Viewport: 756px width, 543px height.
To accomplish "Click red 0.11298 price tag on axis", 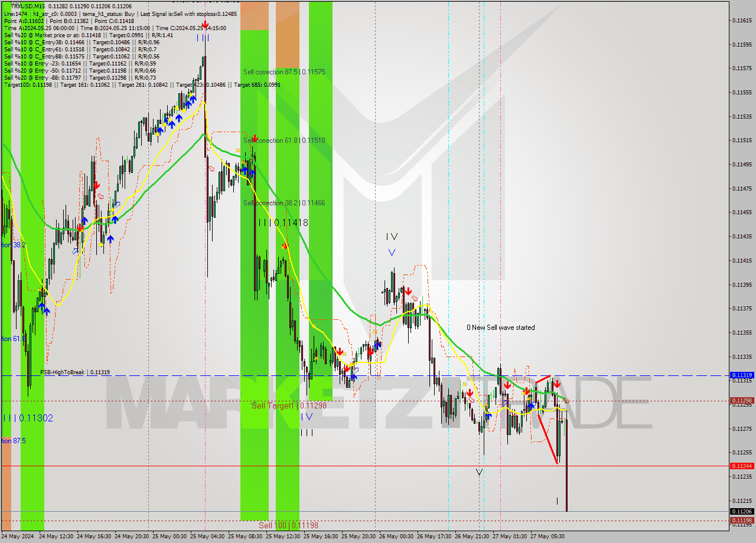I will coord(742,401).
